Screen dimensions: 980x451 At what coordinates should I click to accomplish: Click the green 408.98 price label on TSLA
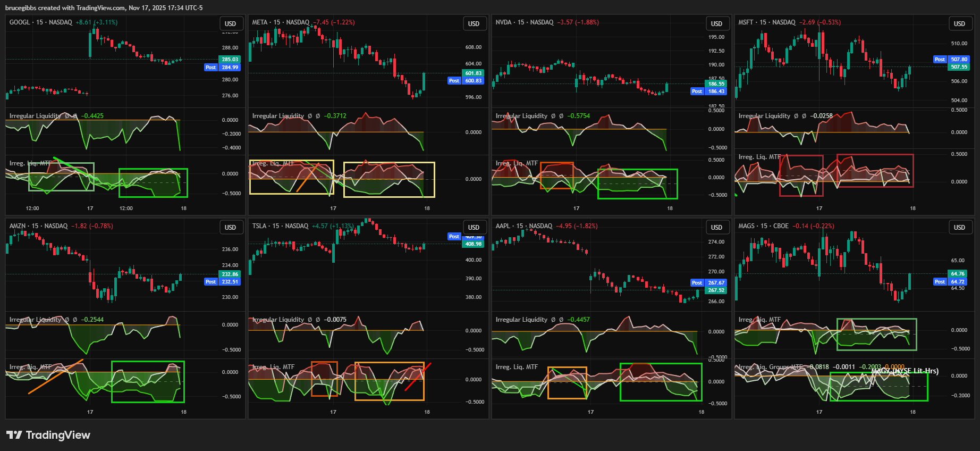[473, 244]
